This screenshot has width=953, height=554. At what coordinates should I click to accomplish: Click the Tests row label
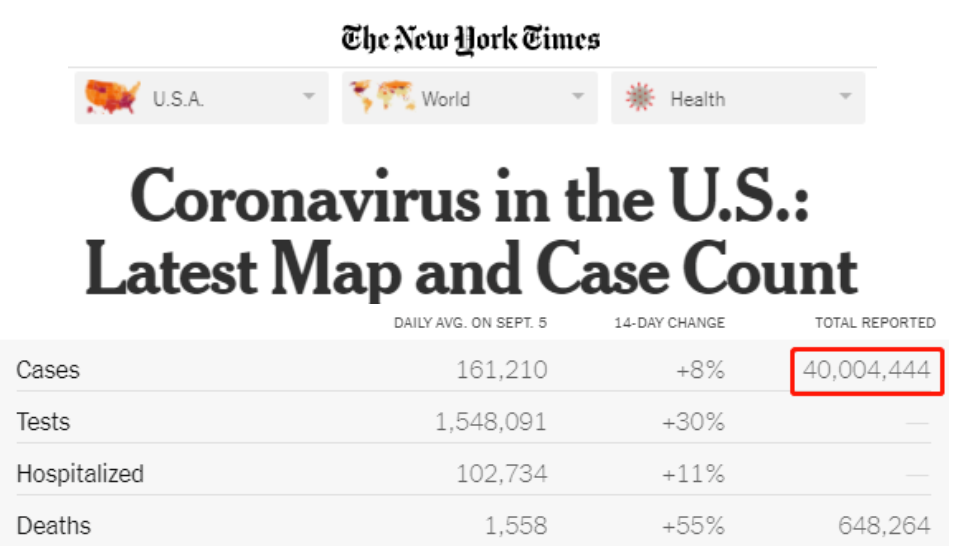(x=43, y=422)
